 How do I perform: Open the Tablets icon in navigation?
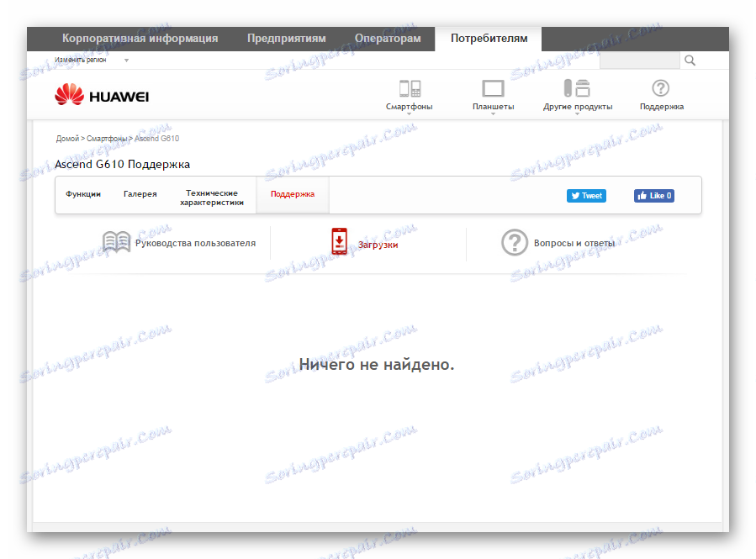click(x=493, y=88)
